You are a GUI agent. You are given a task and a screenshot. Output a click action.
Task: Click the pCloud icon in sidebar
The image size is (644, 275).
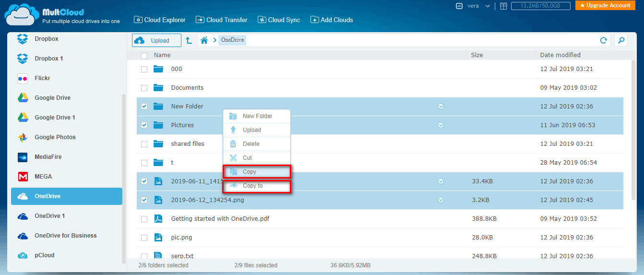pos(23,255)
